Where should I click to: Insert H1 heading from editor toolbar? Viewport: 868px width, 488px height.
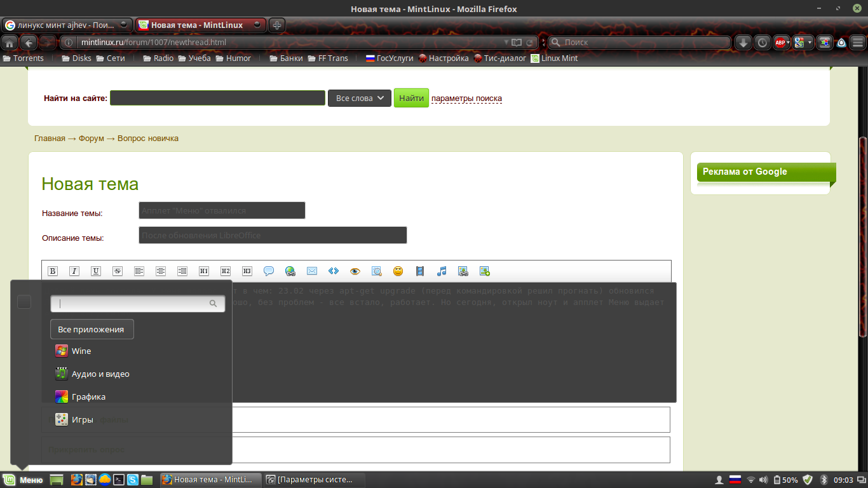[204, 271]
